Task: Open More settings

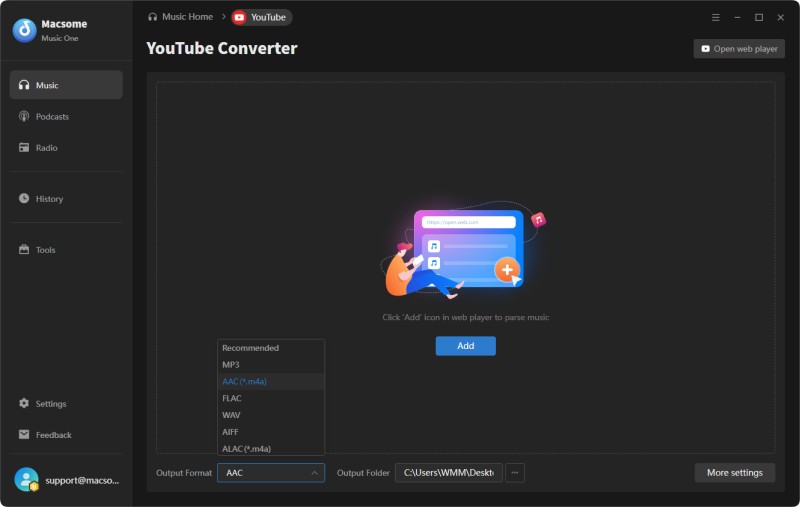Action: pyautogui.click(x=735, y=473)
